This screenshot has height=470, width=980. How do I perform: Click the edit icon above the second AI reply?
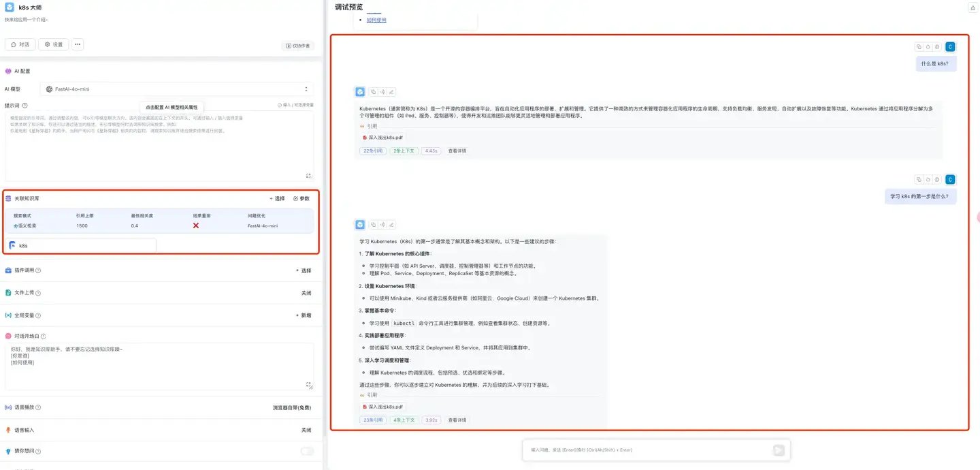coord(391,224)
